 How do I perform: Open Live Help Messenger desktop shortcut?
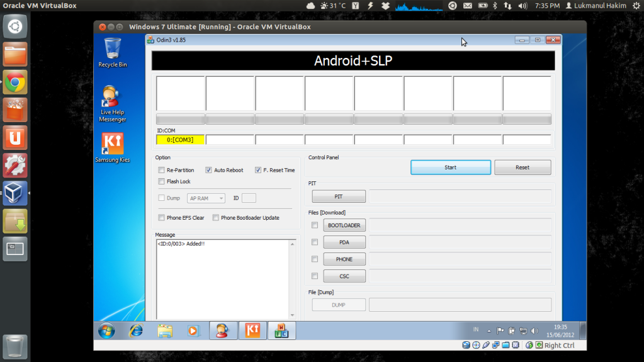[x=112, y=103]
